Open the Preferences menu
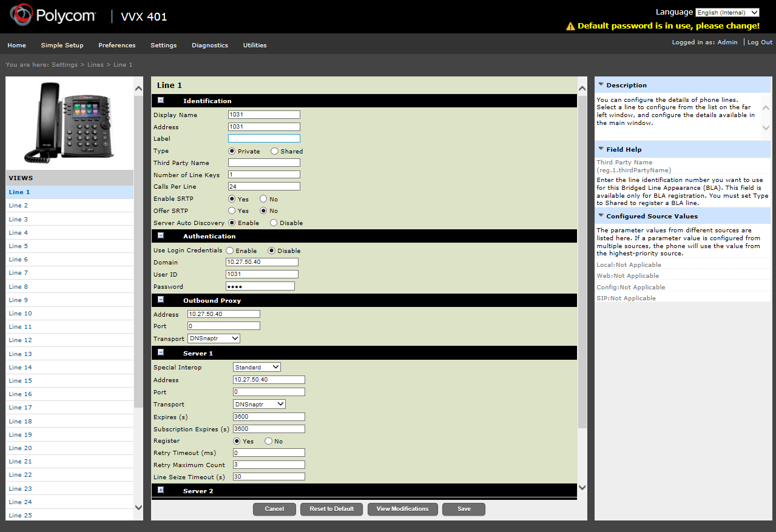Image resolution: width=776 pixels, height=532 pixels. coord(116,45)
